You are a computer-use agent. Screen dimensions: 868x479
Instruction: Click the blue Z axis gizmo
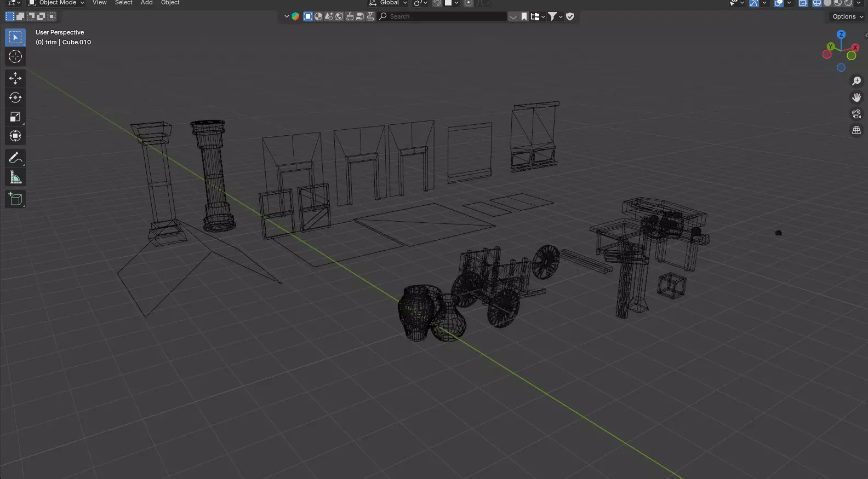pyautogui.click(x=841, y=34)
